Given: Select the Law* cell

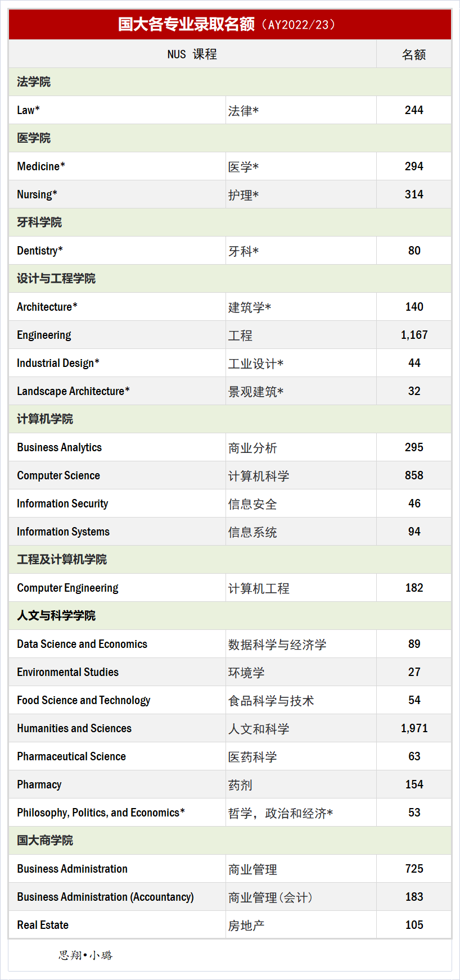Looking at the screenshot, I should pyautogui.click(x=117, y=110).
